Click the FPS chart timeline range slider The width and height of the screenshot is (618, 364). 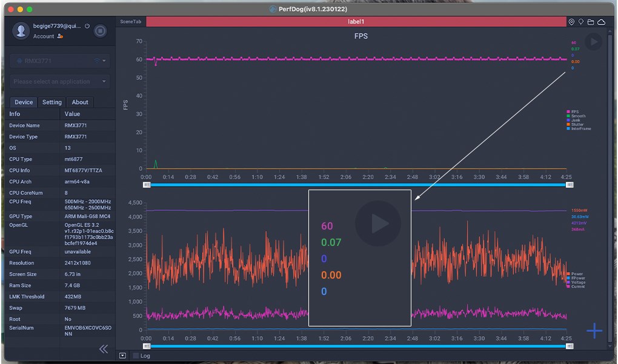coord(357,185)
